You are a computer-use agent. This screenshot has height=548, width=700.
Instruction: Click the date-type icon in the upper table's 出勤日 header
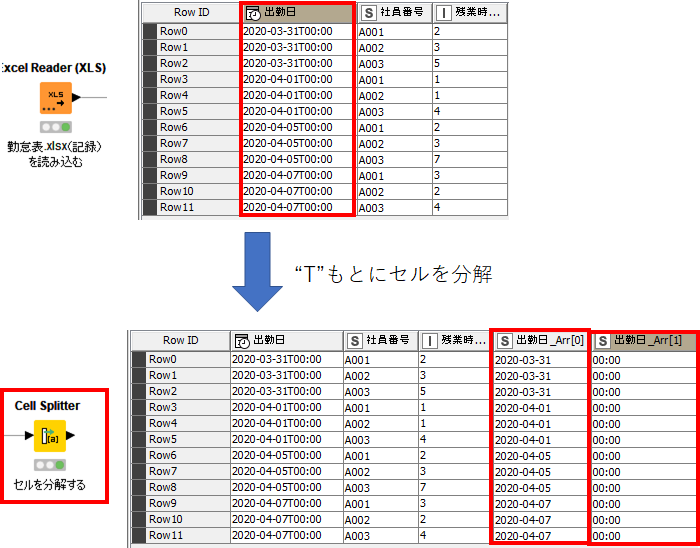coord(253,13)
